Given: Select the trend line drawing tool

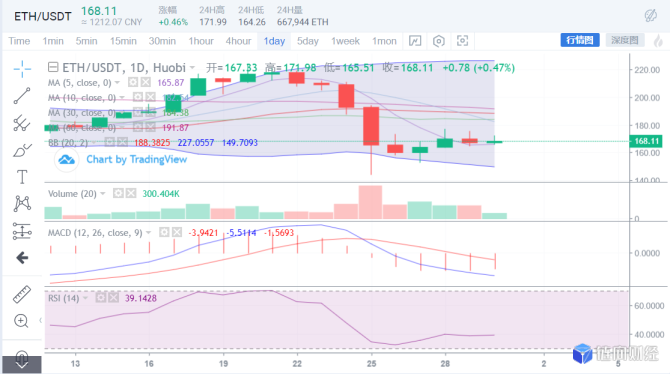Looking at the screenshot, I should click(x=22, y=96).
